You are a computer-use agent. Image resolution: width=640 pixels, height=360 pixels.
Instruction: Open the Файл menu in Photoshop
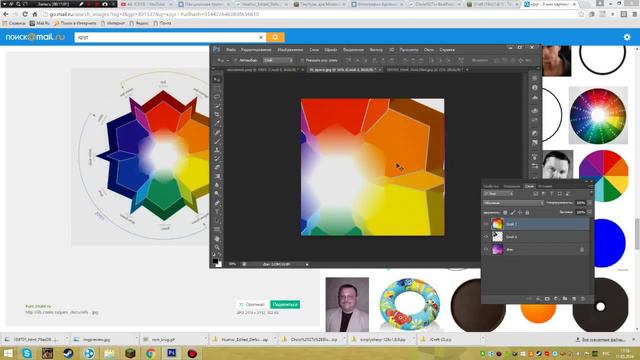[x=231, y=50]
